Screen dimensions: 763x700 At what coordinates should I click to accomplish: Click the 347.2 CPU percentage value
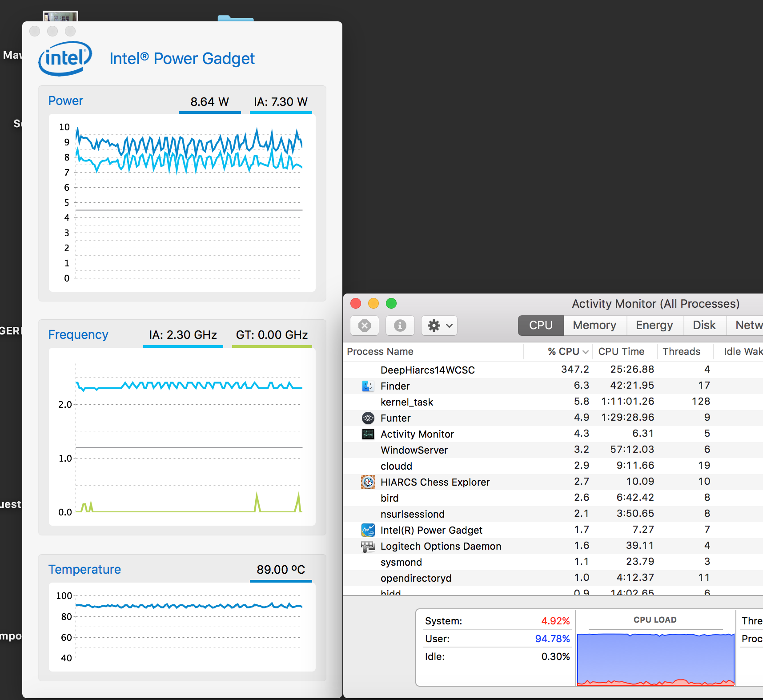pyautogui.click(x=575, y=369)
